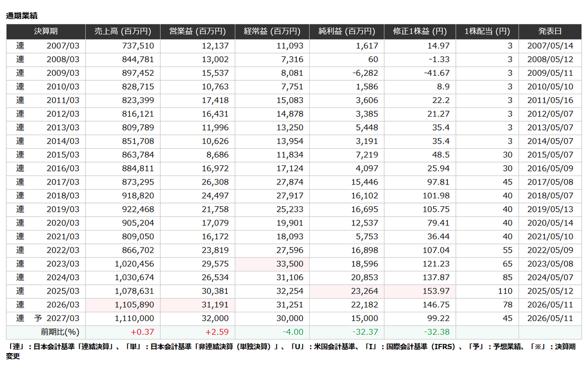Select the 決算期 header cell

[46, 32]
